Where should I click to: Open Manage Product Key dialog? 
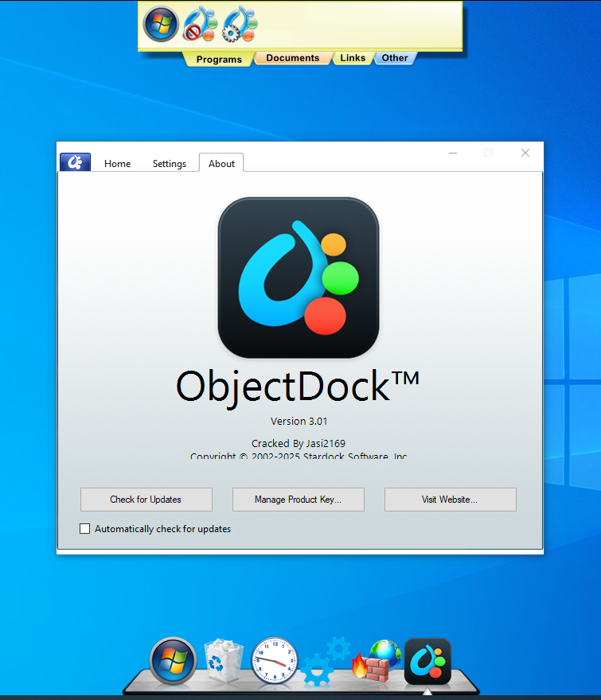[x=298, y=499]
